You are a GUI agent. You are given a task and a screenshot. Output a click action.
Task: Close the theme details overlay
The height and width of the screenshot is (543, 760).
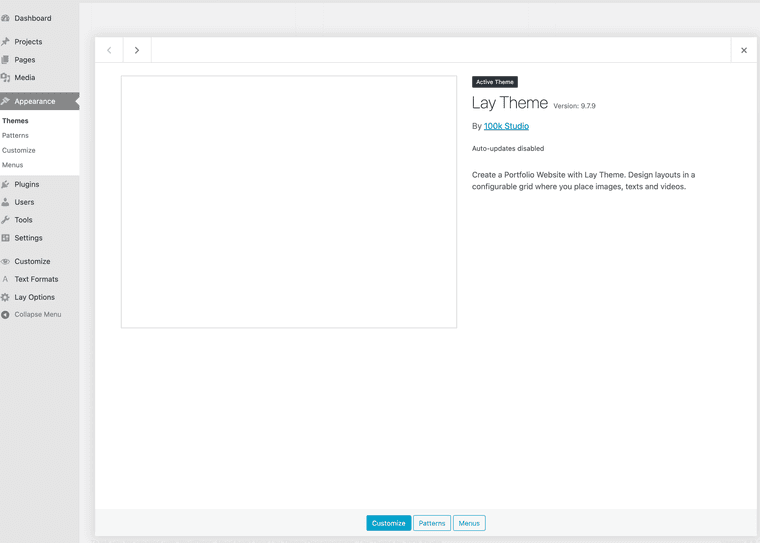coord(743,50)
